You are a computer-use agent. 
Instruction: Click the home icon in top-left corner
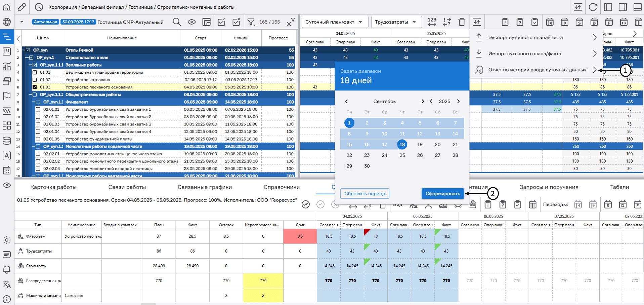[x=7, y=7]
